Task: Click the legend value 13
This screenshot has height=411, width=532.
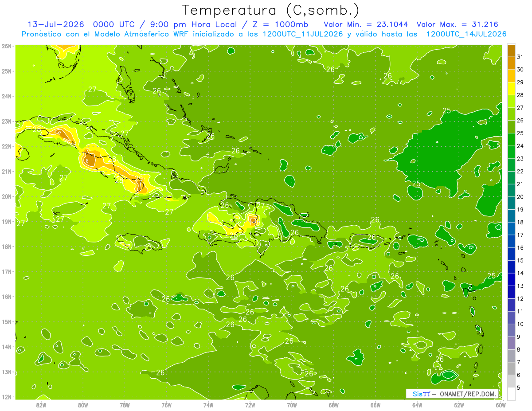Action: point(520,286)
